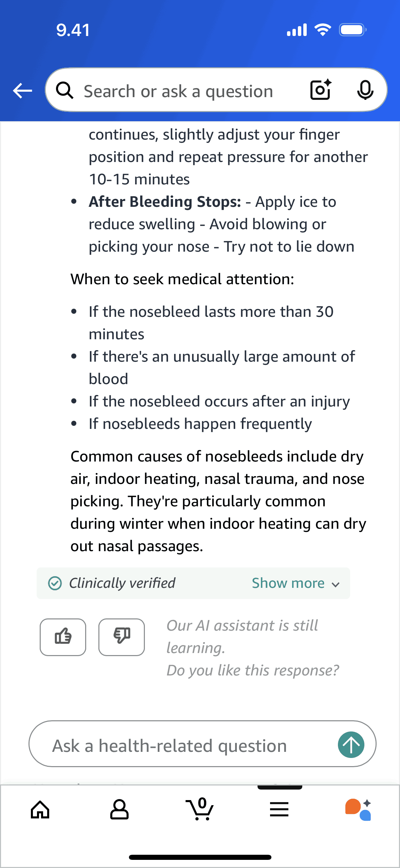Tap the microphone voice search icon

(365, 90)
